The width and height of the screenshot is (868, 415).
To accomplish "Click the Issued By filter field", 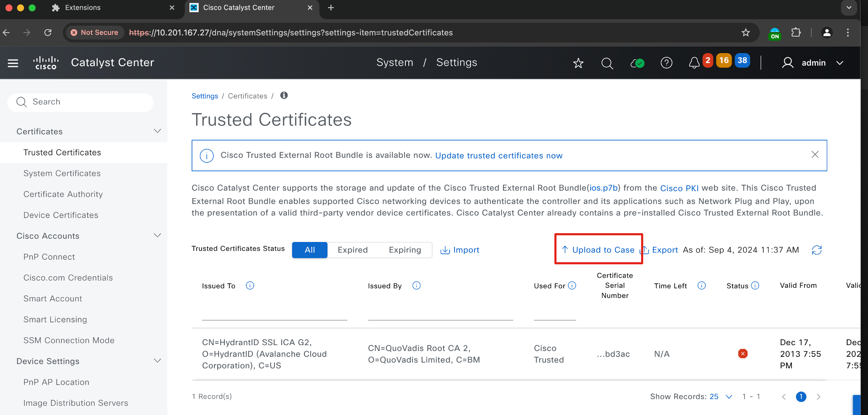I will [x=440, y=313].
